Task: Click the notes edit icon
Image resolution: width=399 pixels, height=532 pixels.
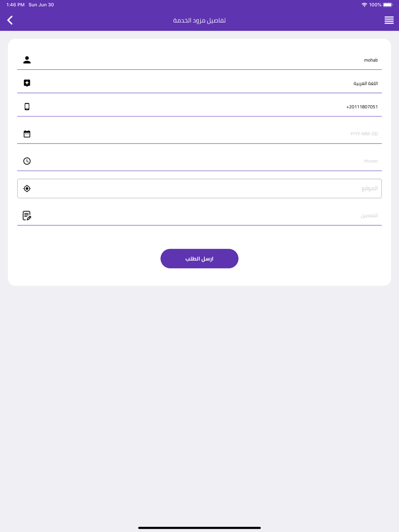Action: 27,216
